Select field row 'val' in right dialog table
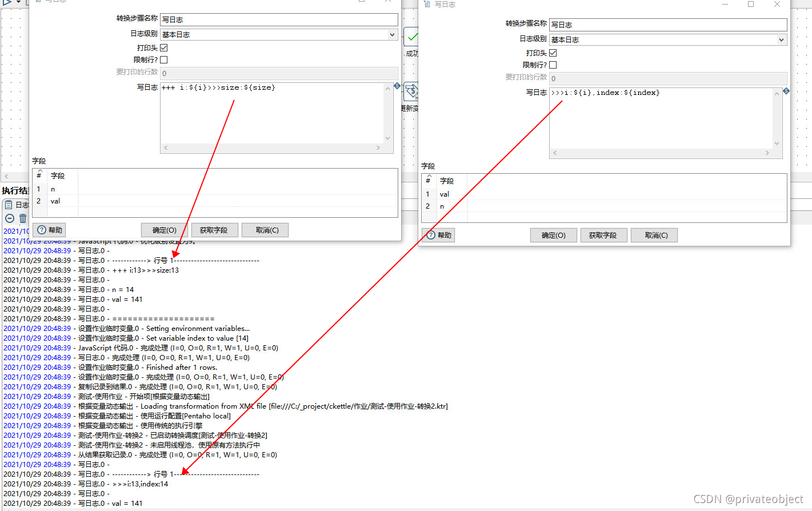 tap(605, 194)
